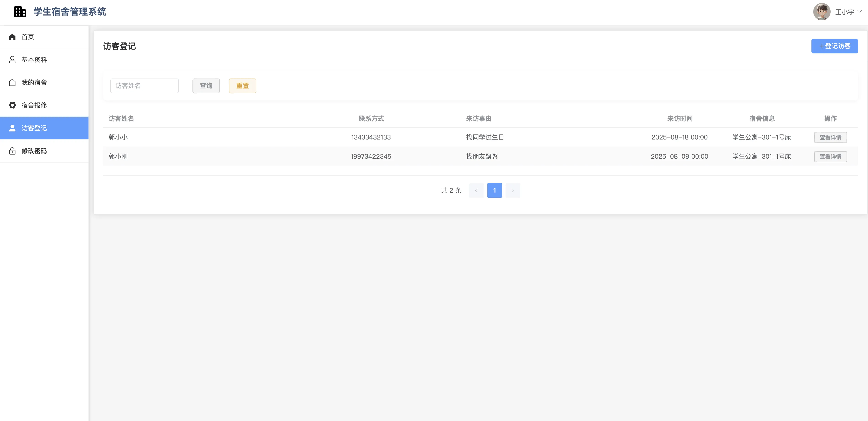Click the person icon beside 基本资料
This screenshot has height=421, width=868.
click(13, 60)
